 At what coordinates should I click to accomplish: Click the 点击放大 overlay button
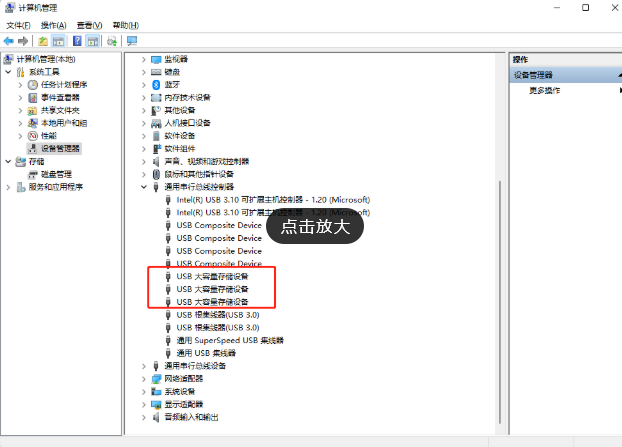[x=315, y=226]
